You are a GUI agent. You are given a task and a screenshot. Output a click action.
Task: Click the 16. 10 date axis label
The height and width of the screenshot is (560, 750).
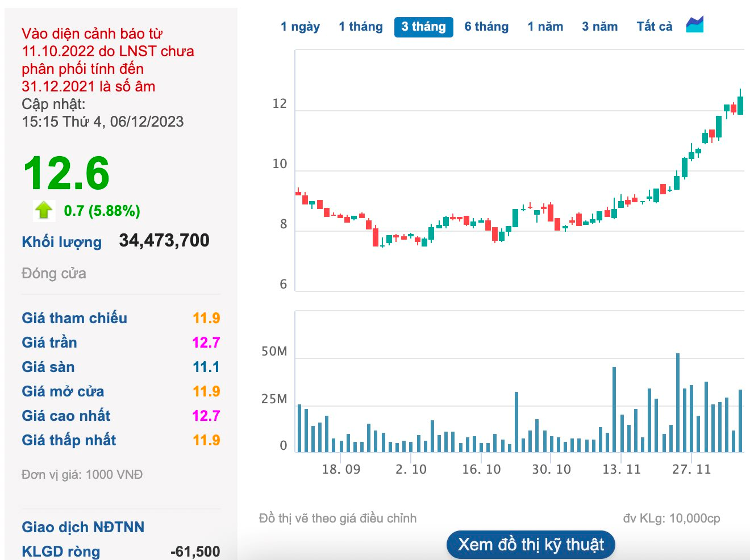[x=481, y=469]
